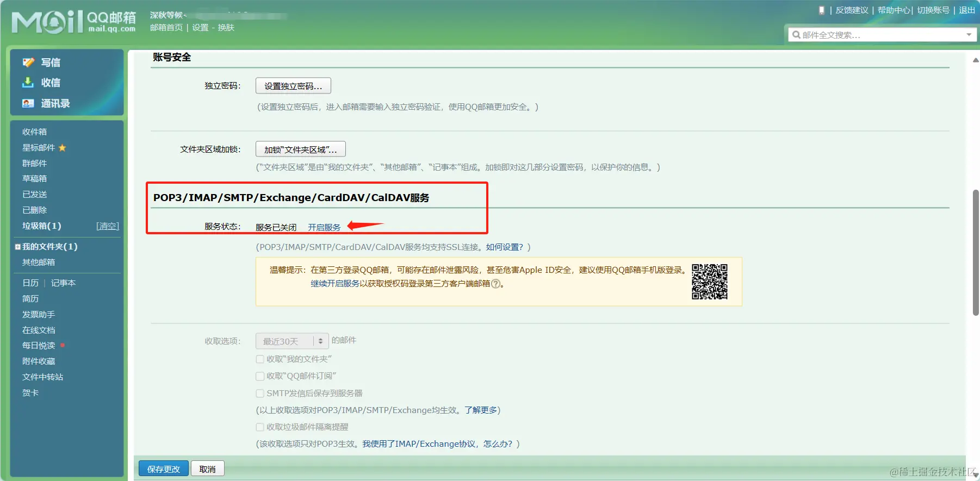Click 如何设置? link

505,247
